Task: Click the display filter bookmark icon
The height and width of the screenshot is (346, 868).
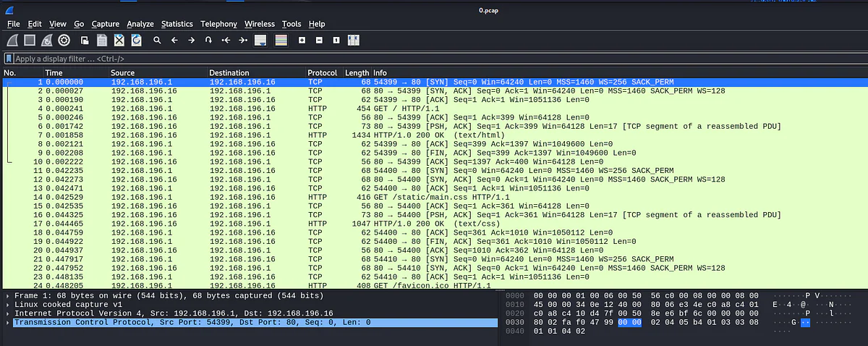Action: click(x=9, y=59)
